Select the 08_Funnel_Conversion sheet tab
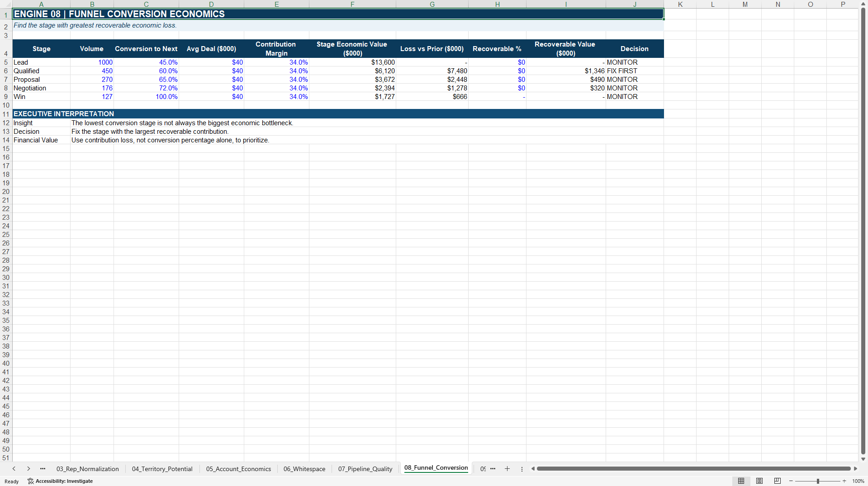 [436, 468]
